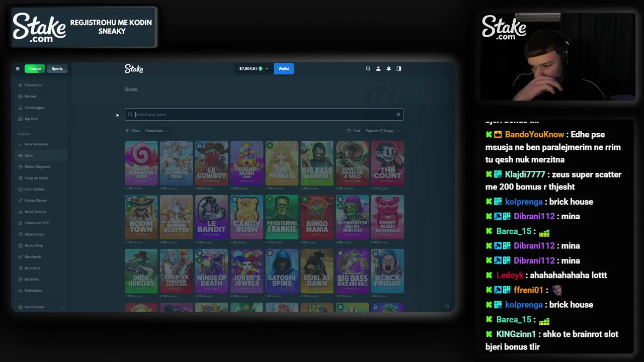Click the Sort icon label

(x=354, y=131)
